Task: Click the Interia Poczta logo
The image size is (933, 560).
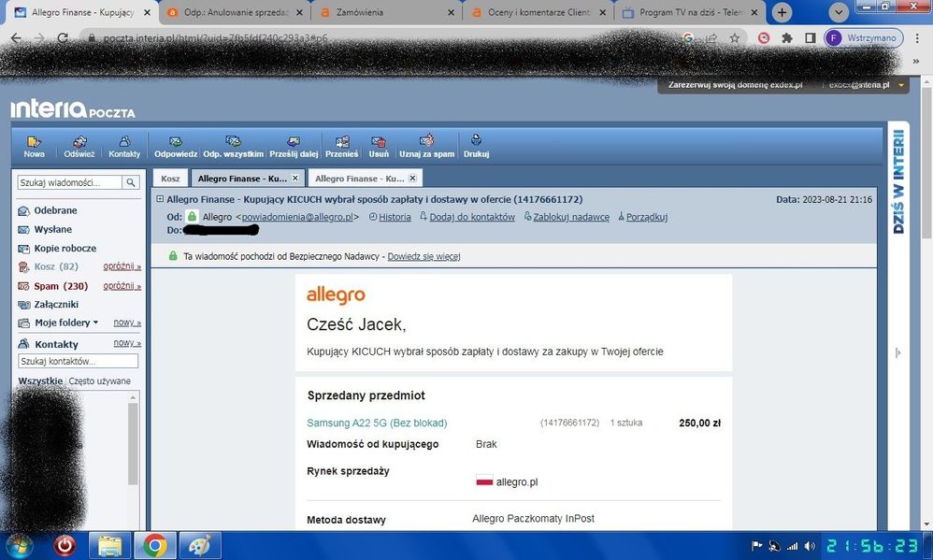Action: pyautogui.click(x=73, y=108)
